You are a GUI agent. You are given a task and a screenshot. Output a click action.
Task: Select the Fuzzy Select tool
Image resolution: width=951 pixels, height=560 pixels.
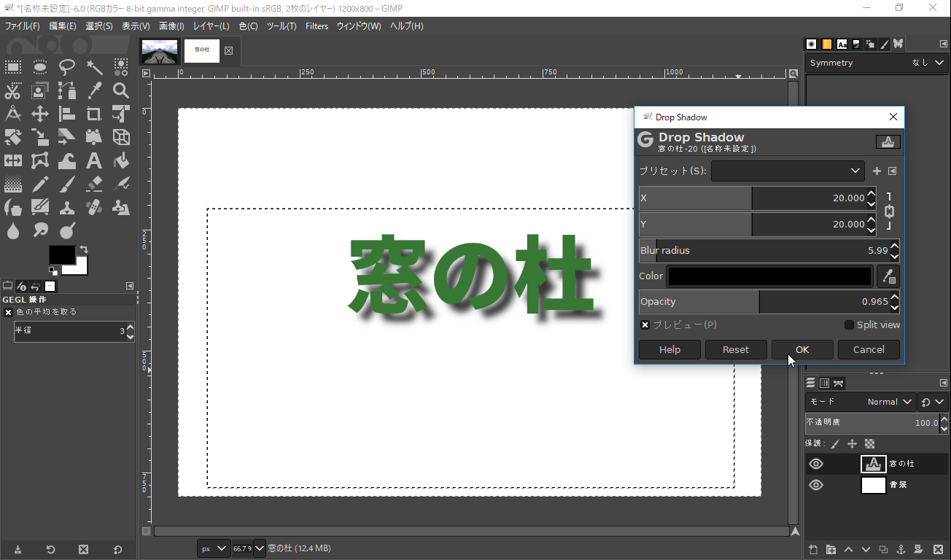pyautogui.click(x=93, y=67)
